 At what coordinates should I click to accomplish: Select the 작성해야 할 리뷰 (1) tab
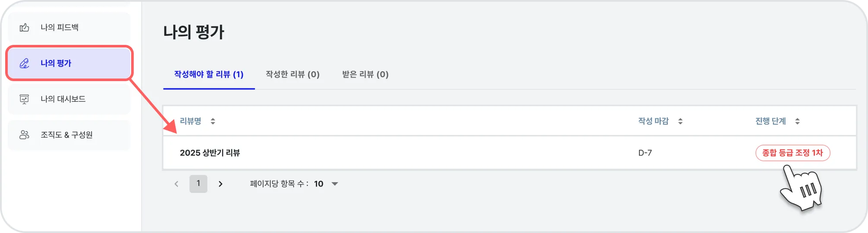point(209,74)
